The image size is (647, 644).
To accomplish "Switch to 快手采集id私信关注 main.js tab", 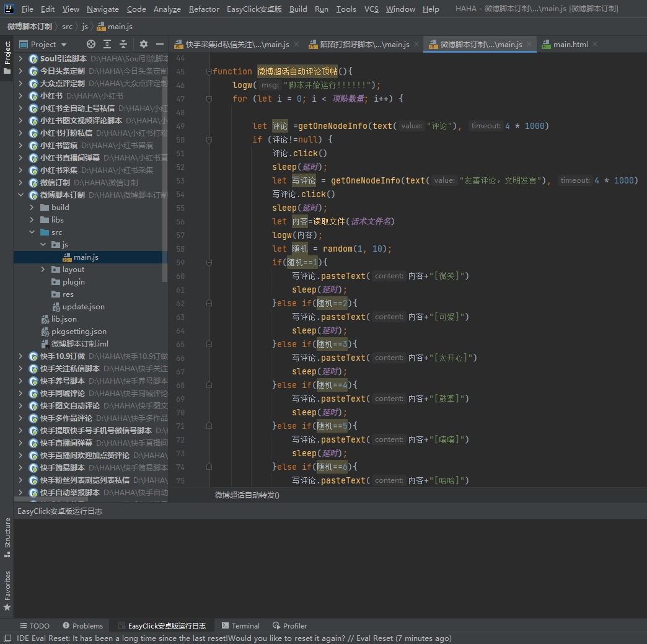I will point(237,44).
